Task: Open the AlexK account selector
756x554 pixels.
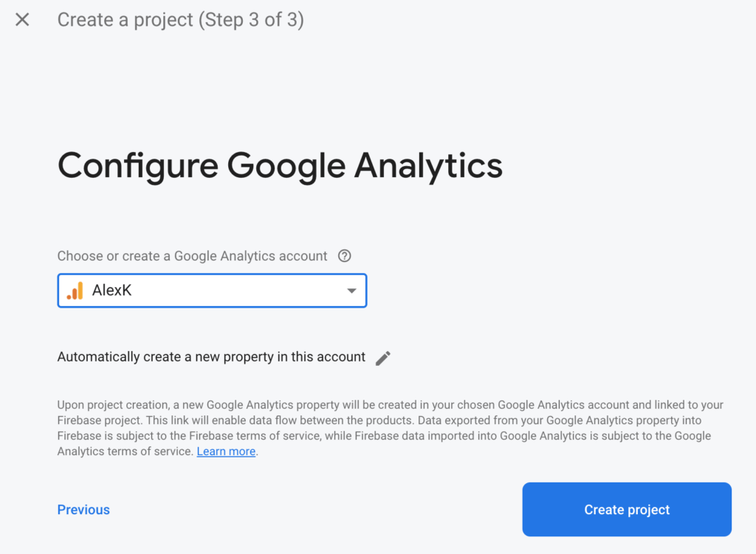Action: pos(212,291)
